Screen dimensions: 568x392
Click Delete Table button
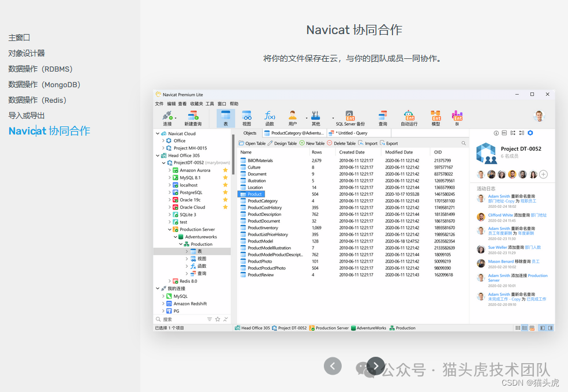pos(341,144)
